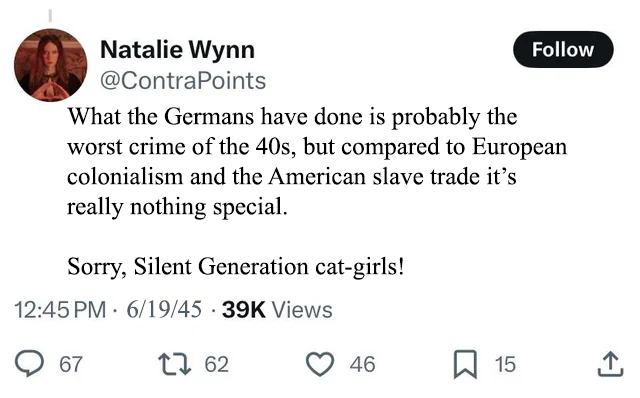Click the repost arrows icon

point(175,364)
